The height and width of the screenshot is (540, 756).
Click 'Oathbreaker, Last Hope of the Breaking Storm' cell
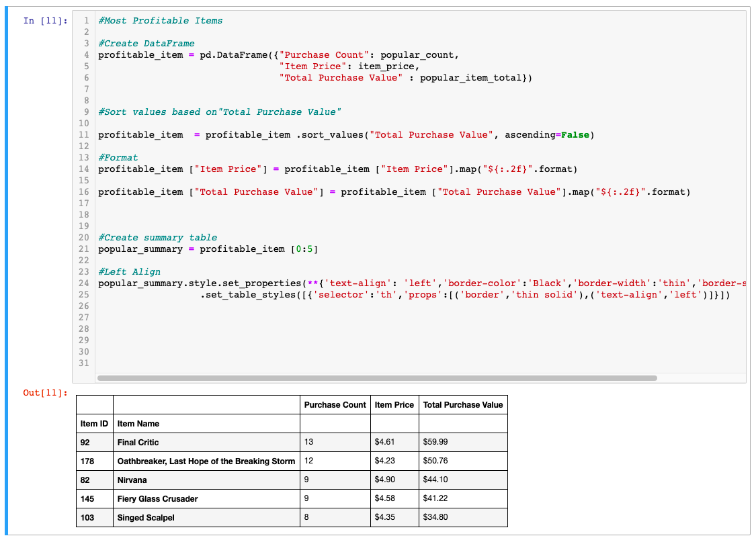(206, 461)
